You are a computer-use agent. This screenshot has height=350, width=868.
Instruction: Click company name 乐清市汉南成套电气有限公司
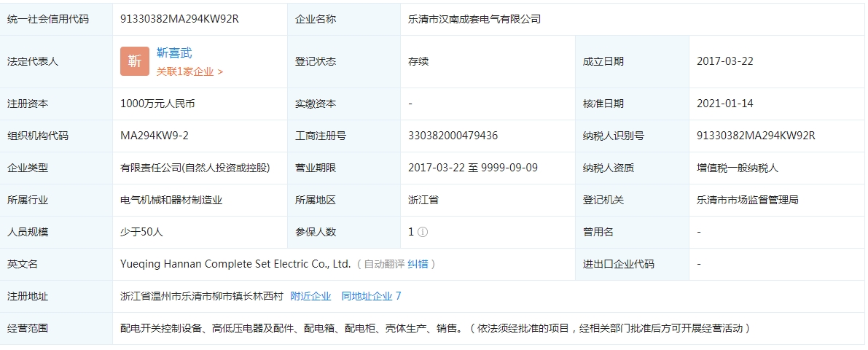(x=474, y=19)
